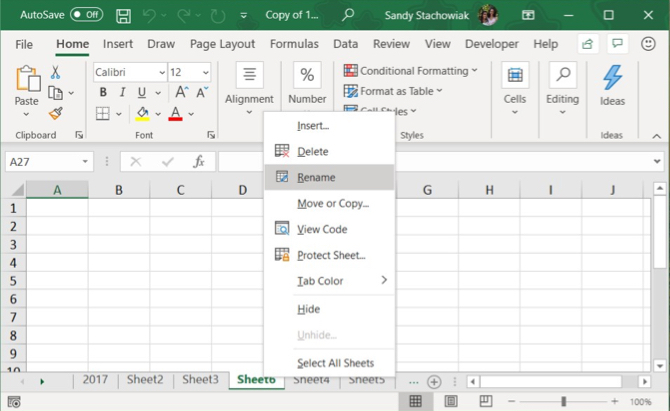Open the Alignment group
The image size is (670, 411).
[249, 89]
